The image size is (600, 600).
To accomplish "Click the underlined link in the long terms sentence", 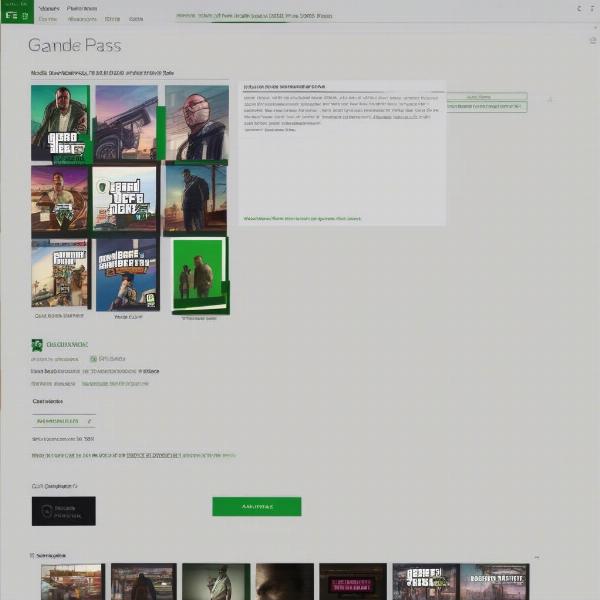I will [153, 455].
